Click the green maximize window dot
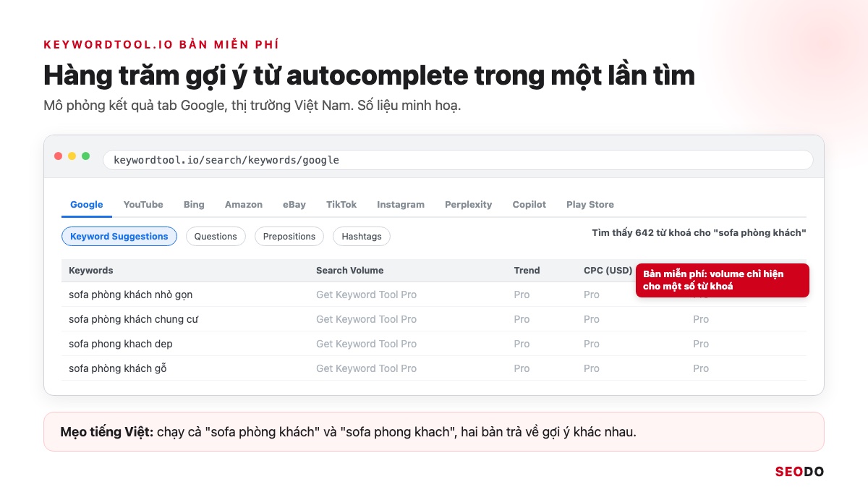This screenshot has width=868, height=495. click(86, 156)
